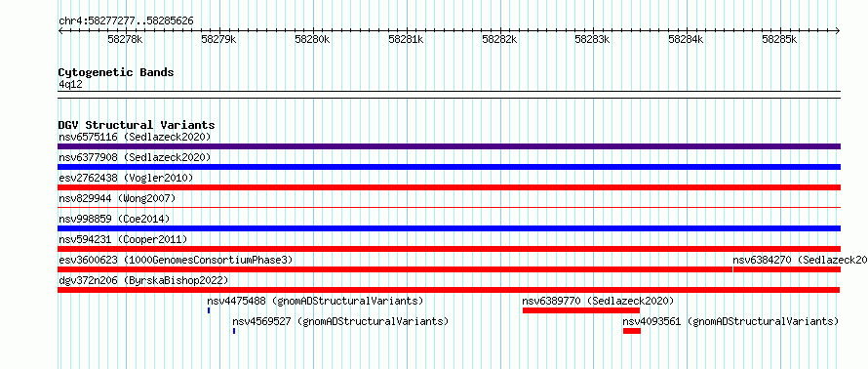
Task: Select the thin red nsv829944 line
Action: [x=449, y=208]
